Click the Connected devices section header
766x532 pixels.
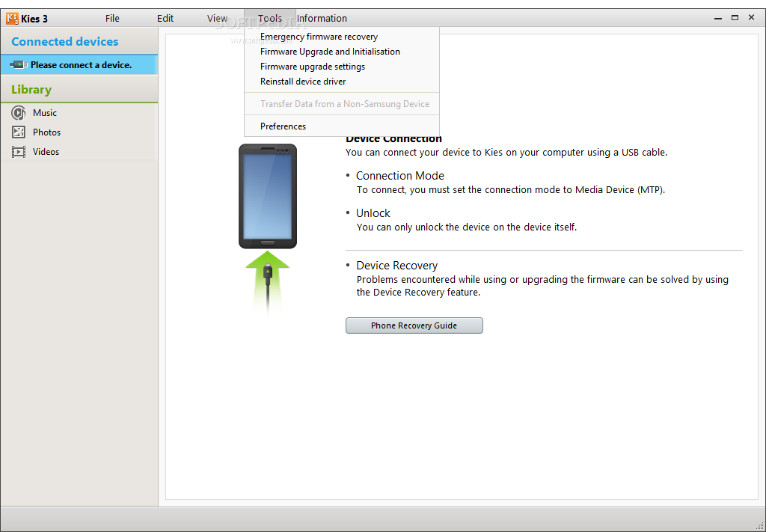[63, 42]
